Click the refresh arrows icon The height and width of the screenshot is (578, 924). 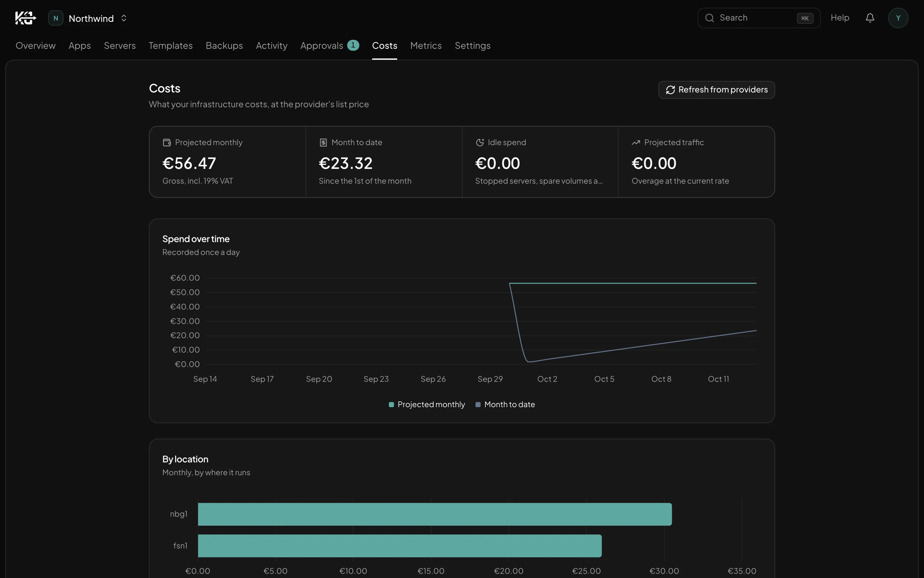[x=671, y=90]
